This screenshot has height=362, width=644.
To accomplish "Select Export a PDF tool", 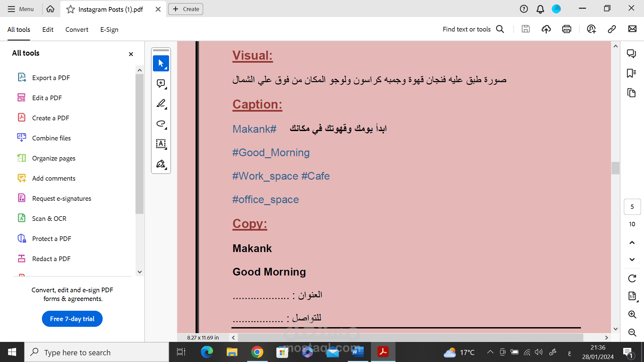I will (x=44, y=78).
